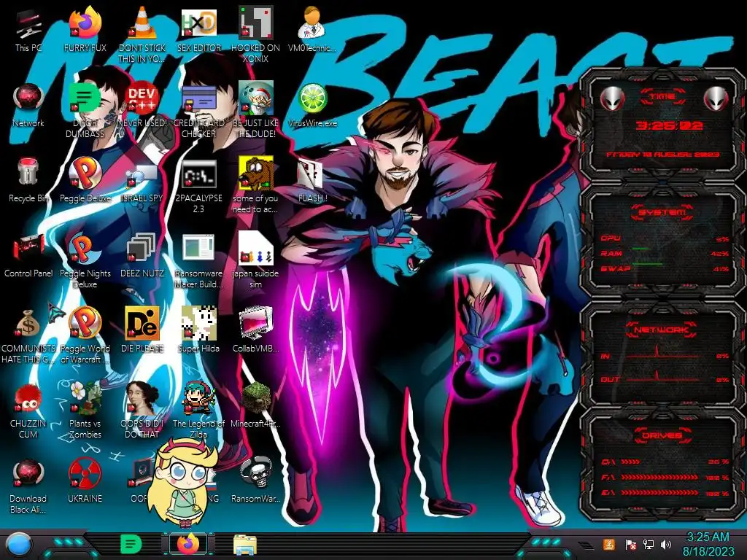Click the DRIVES header on the widget
Image resolution: width=747 pixels, height=560 pixels.
coord(662,435)
